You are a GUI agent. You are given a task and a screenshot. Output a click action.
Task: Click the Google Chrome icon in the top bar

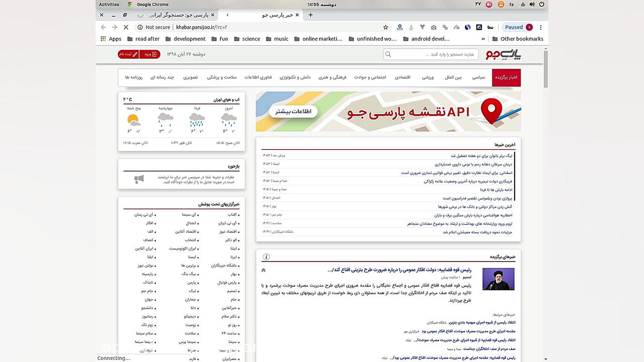tap(130, 5)
